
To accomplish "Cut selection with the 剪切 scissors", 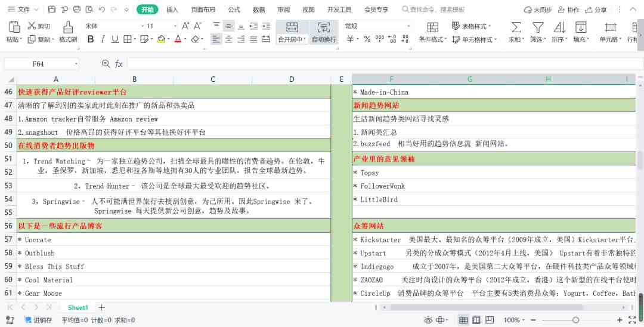I will (x=39, y=26).
